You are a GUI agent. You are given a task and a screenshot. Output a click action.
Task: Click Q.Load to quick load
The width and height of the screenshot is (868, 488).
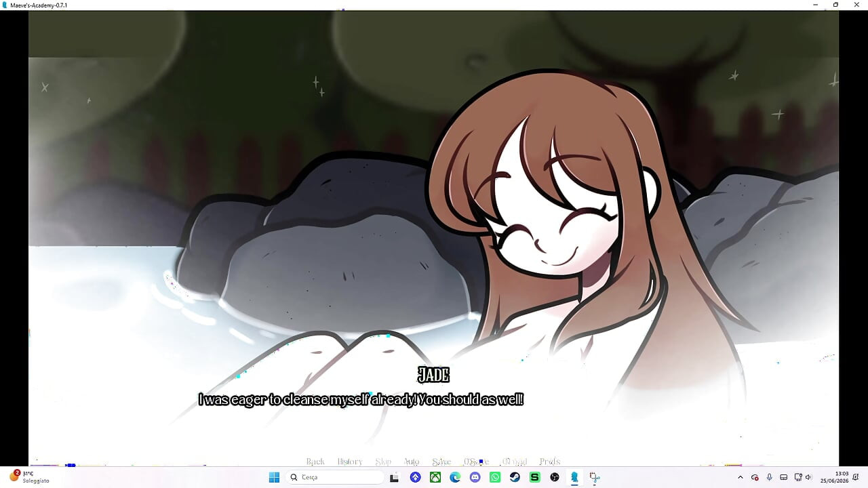515,462
